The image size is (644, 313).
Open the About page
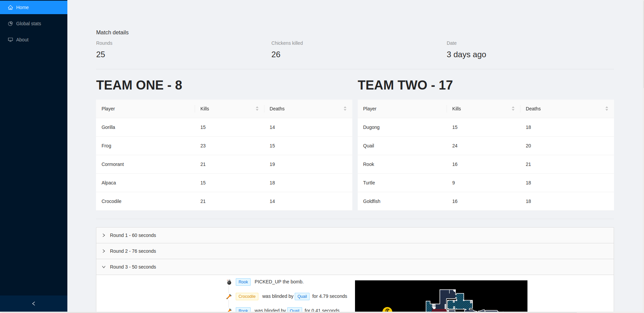(34, 40)
